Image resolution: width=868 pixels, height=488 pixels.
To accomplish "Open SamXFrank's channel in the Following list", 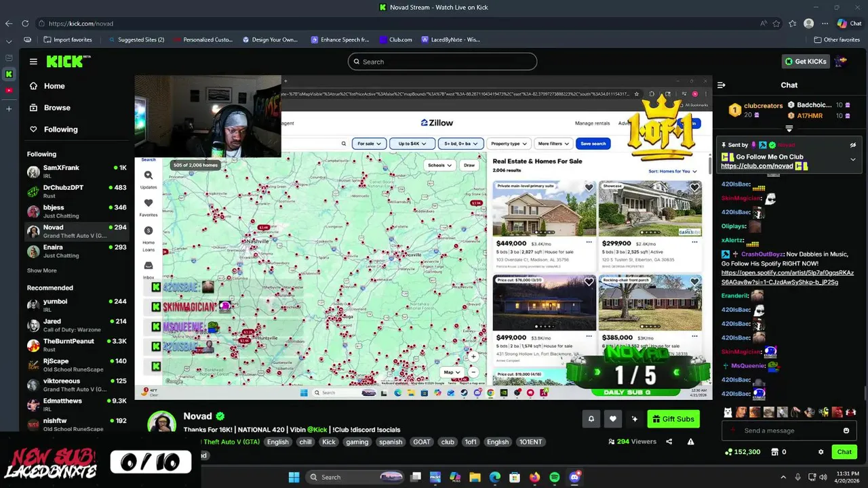I will point(77,171).
